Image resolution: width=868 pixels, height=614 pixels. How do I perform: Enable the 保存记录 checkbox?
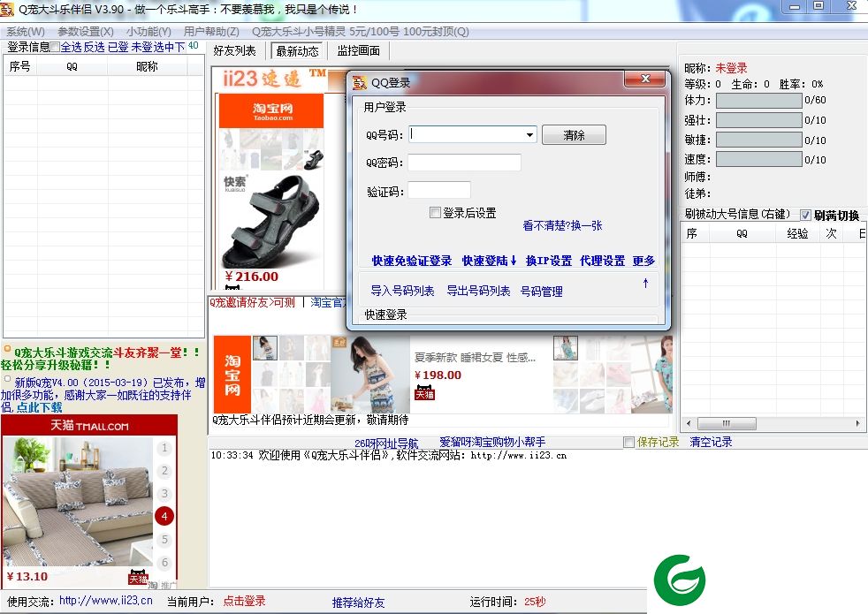628,442
